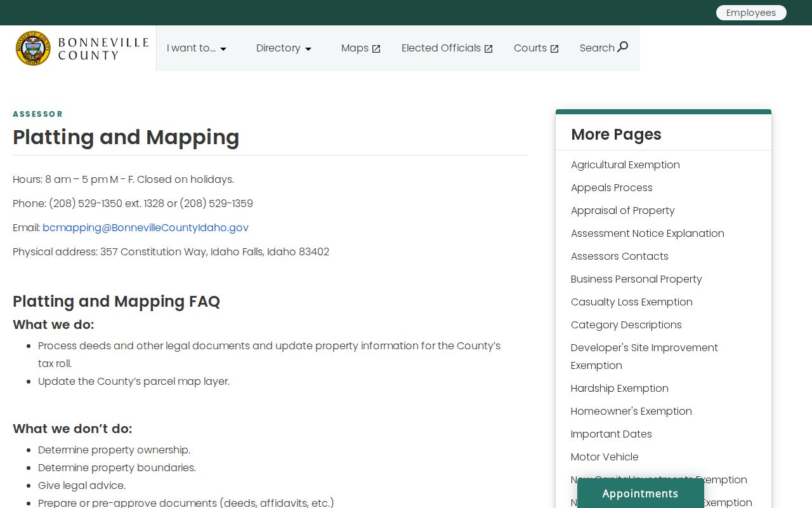Open Motor Vehicle link
Screen dimensions: 812x508
pos(605,457)
